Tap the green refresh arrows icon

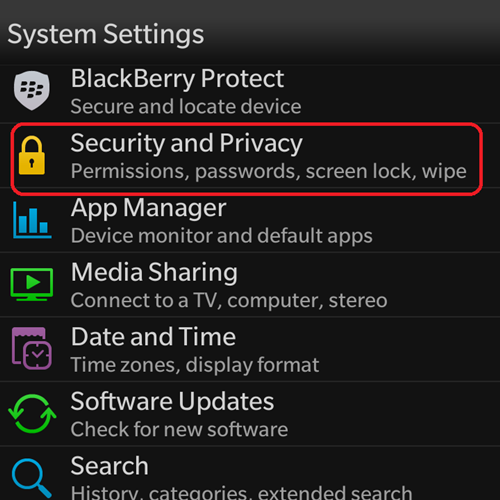click(x=32, y=413)
